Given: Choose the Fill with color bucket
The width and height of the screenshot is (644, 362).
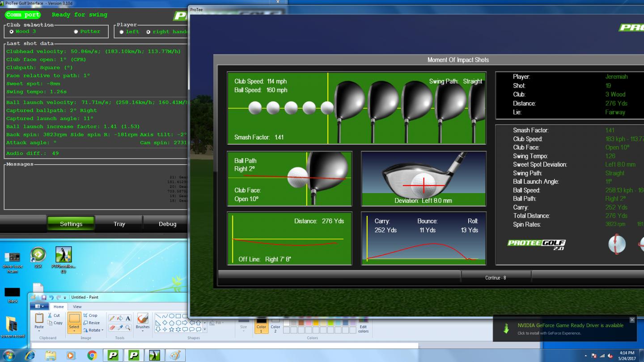Looking at the screenshot, I should click(120, 318).
